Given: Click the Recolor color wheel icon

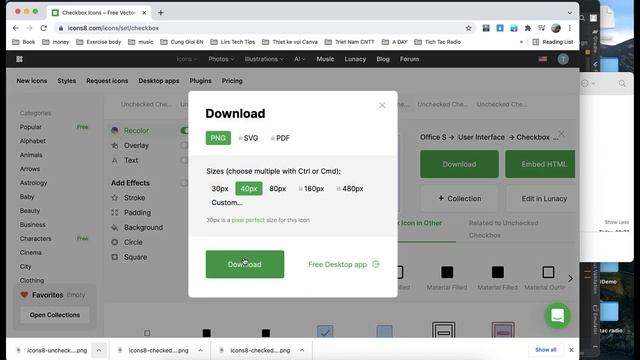Looking at the screenshot, I should [x=115, y=131].
